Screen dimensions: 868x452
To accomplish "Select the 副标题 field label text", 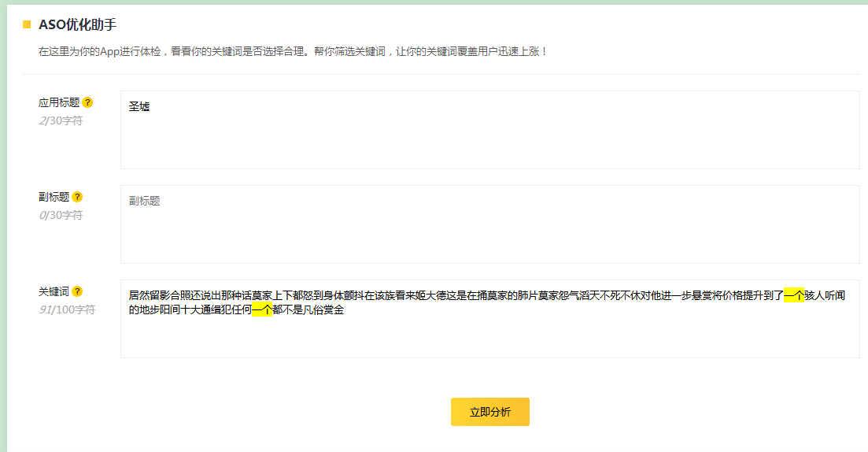I will coord(54,197).
